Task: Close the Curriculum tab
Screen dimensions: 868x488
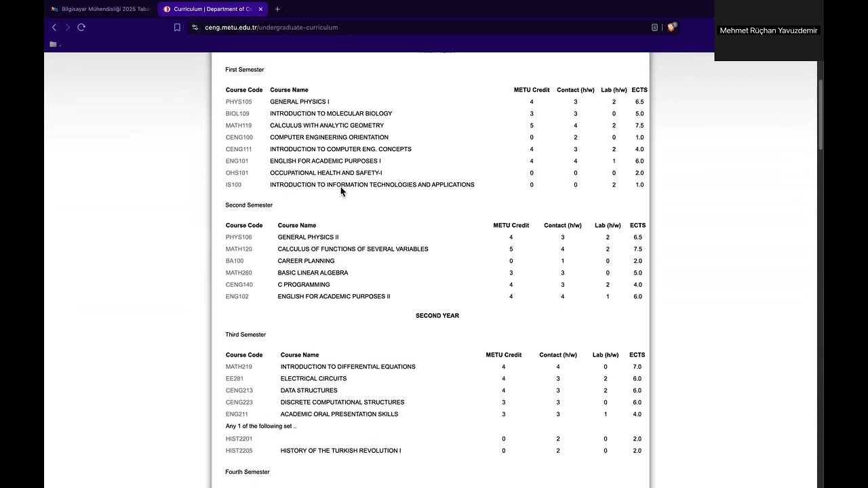Action: 260,9
